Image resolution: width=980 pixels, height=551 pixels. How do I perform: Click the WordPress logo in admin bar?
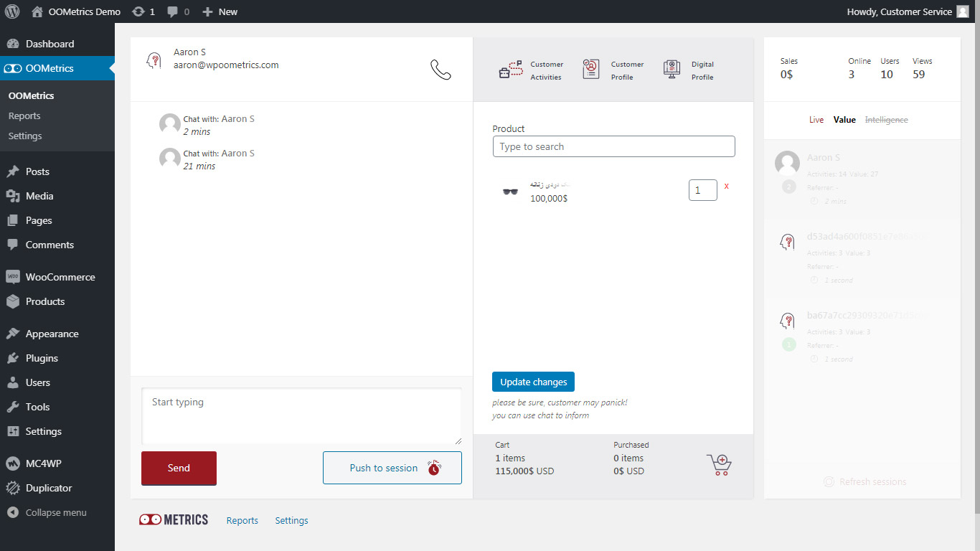[11, 11]
